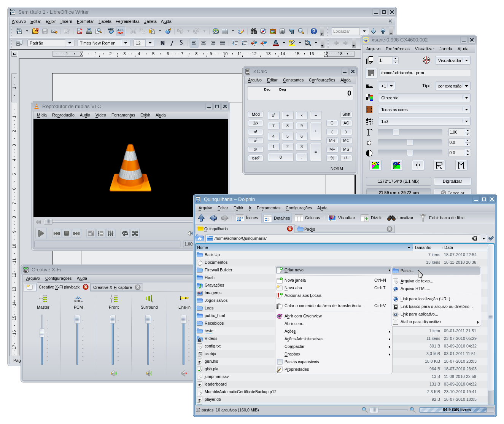Click the AC button in KCalc
This screenshot has height=424, width=504.
(346, 123)
